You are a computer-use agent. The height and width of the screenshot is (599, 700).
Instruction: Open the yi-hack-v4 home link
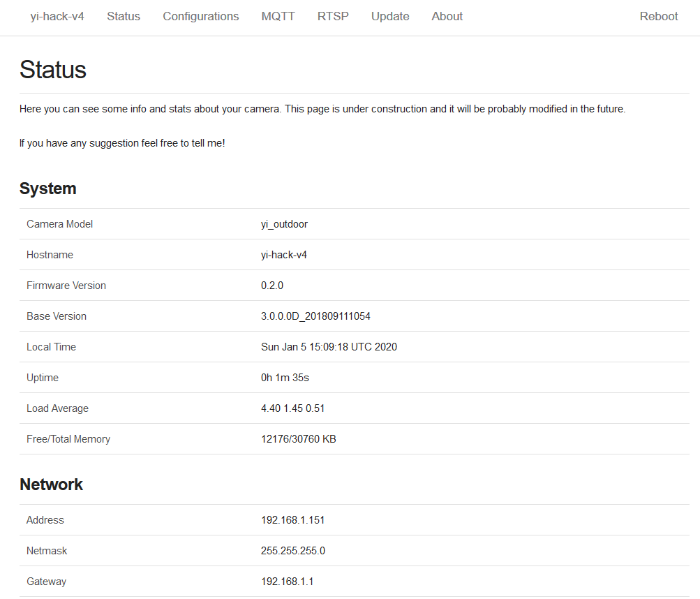tap(57, 17)
